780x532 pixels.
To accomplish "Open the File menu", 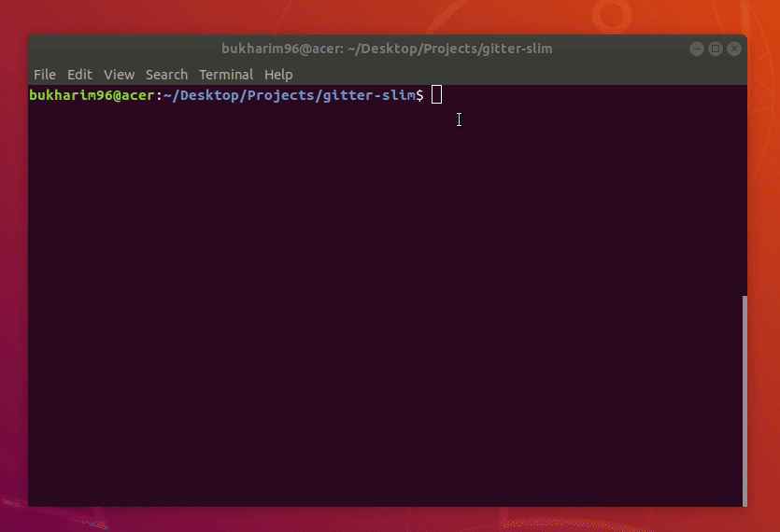I will point(45,75).
